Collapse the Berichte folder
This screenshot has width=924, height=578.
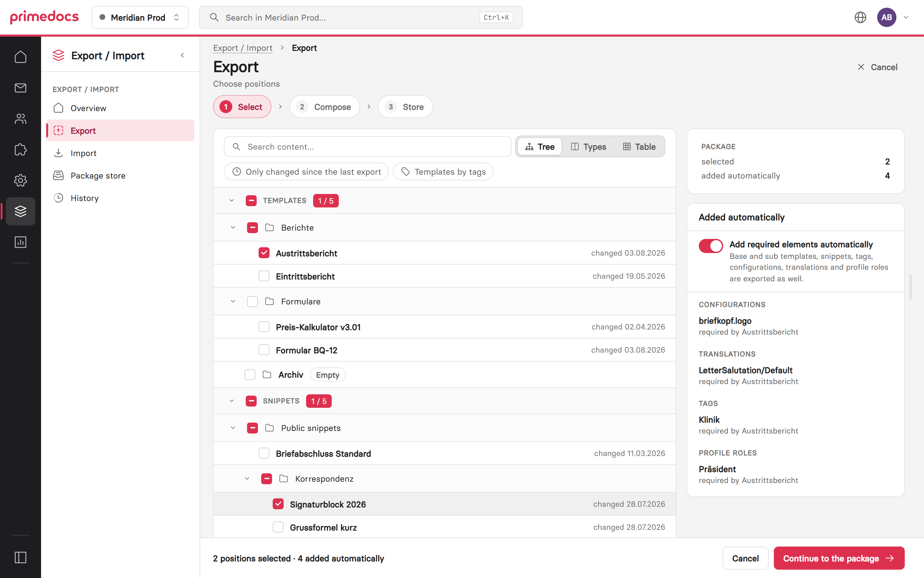click(233, 227)
